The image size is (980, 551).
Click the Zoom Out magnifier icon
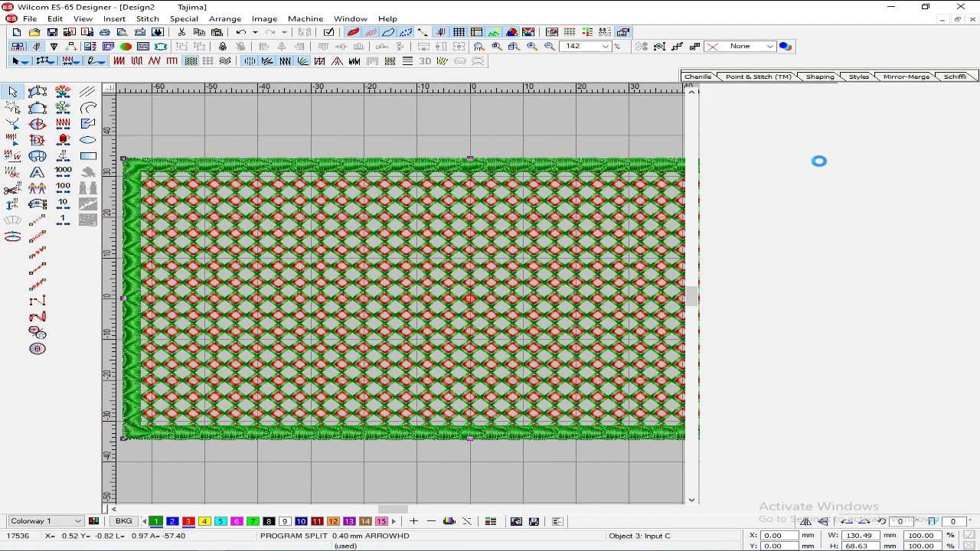[550, 47]
